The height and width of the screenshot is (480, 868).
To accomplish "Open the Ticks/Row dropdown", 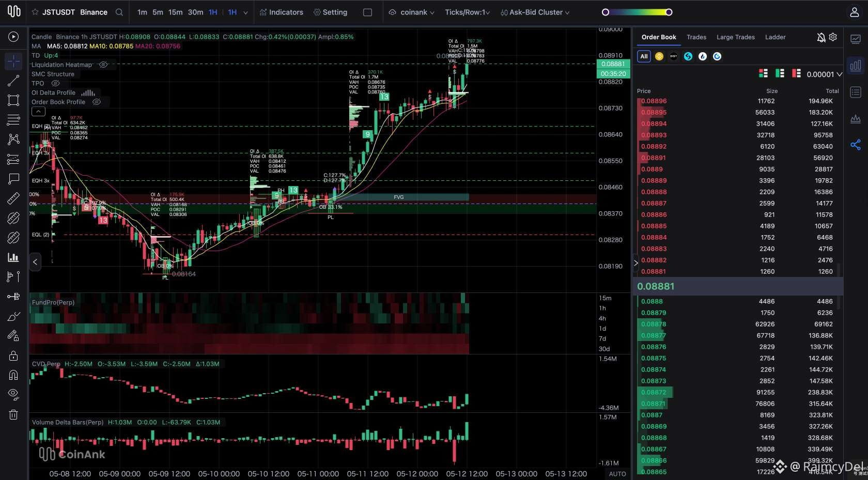I will coord(467,12).
